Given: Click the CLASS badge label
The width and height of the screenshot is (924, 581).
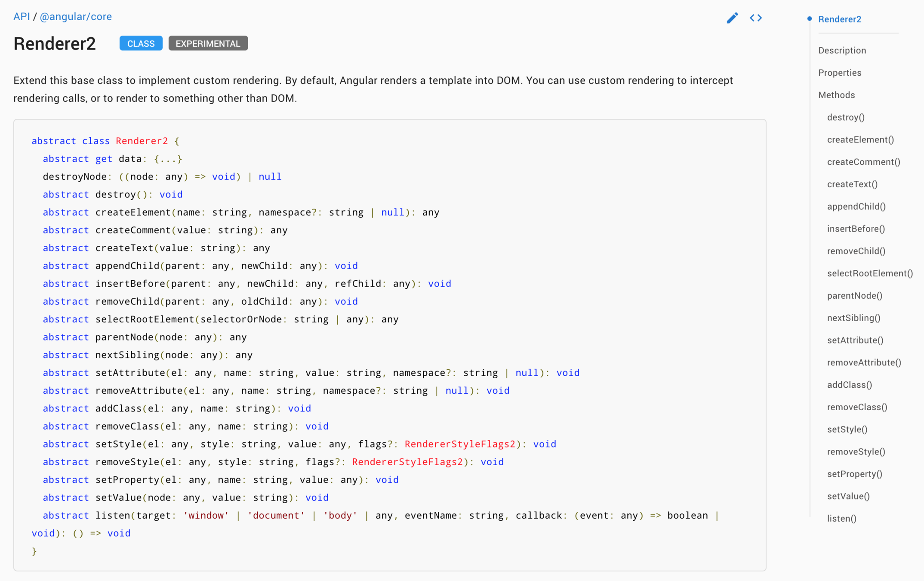Looking at the screenshot, I should [141, 43].
